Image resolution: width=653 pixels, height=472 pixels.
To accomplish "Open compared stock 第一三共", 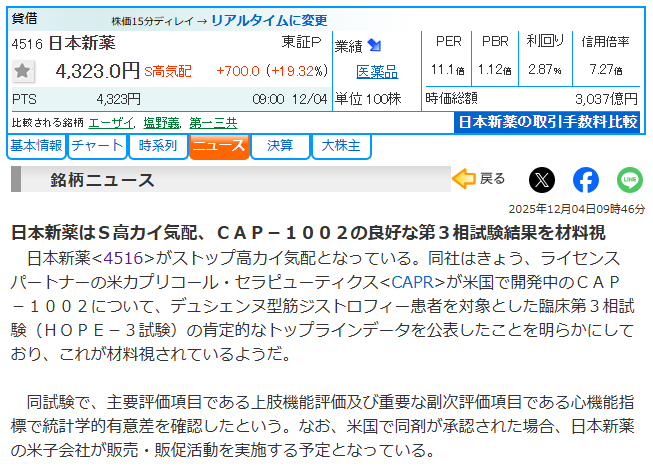I will click(x=213, y=123).
